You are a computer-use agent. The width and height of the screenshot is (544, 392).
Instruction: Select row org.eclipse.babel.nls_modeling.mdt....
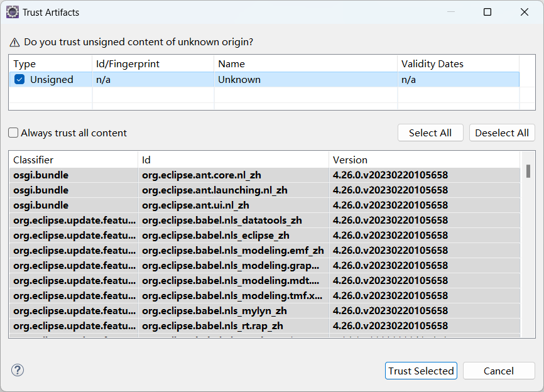264,281
